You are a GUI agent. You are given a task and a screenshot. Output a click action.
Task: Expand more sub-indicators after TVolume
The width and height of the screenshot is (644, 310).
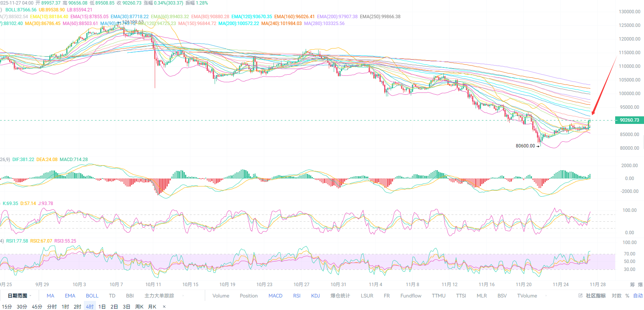546,296
